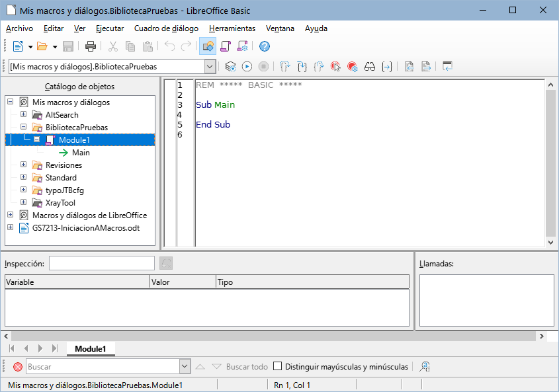Image resolution: width=559 pixels, height=392 pixels.
Task: Open the Ayuda menu
Action: coord(316,28)
